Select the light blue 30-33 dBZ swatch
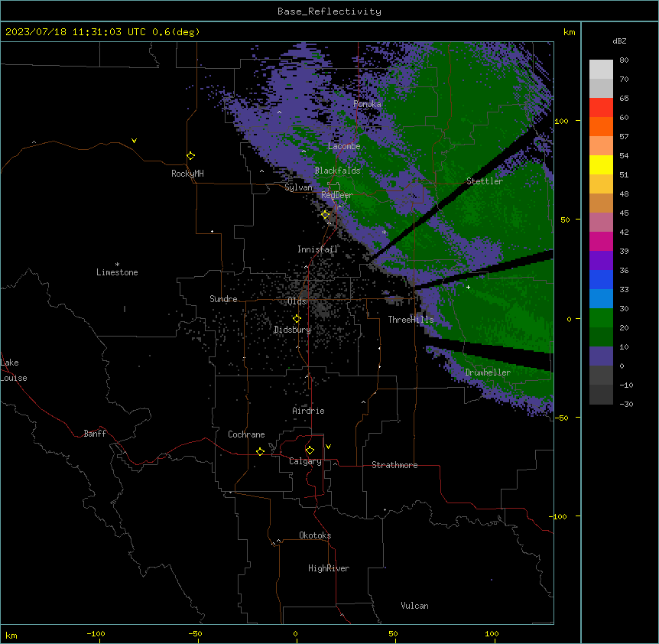 tap(601, 299)
